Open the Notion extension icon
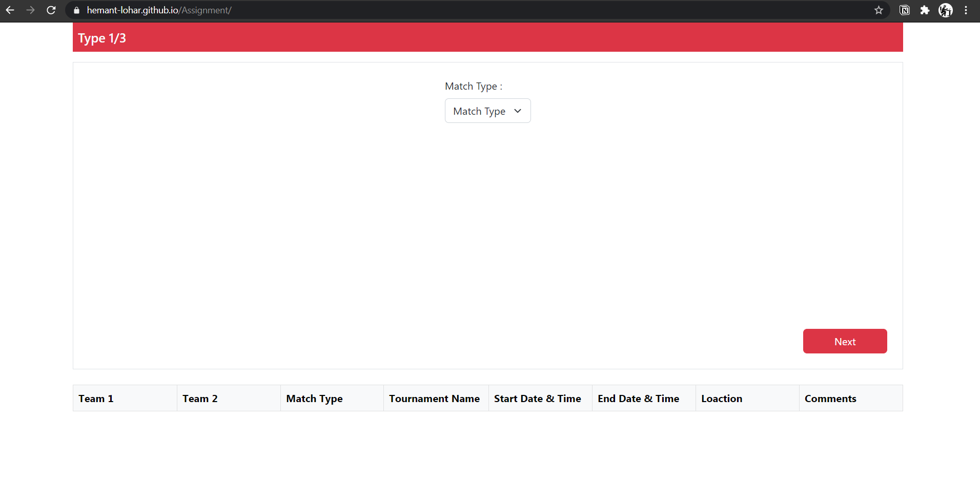 pyautogui.click(x=905, y=10)
